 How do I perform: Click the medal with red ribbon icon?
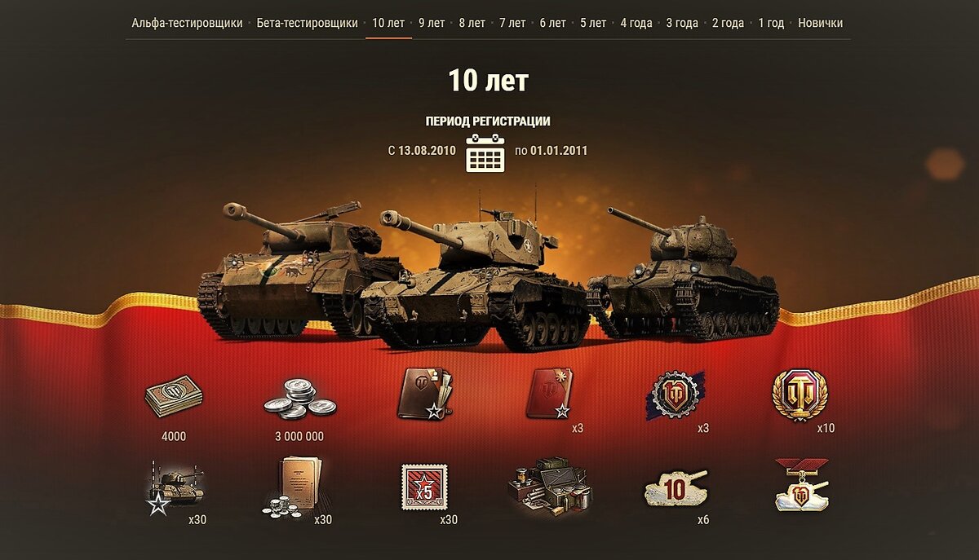pos(800,485)
